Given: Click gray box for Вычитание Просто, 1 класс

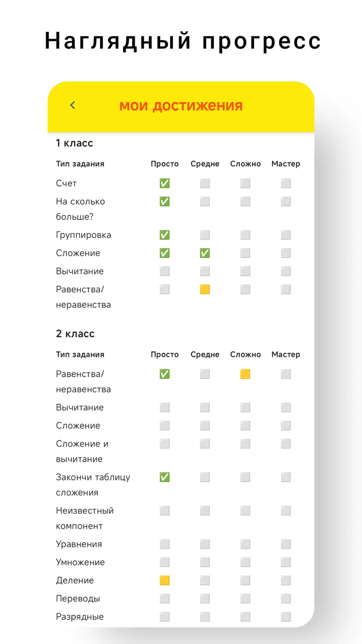Looking at the screenshot, I should [165, 271].
